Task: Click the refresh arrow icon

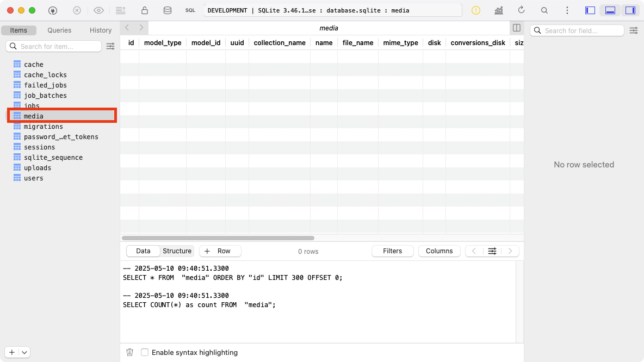Action: pos(521,10)
